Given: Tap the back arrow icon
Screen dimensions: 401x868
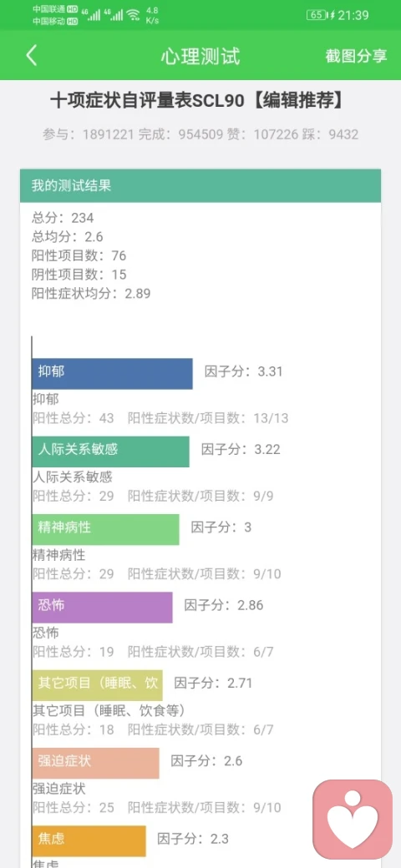Looking at the screenshot, I should 32,56.
